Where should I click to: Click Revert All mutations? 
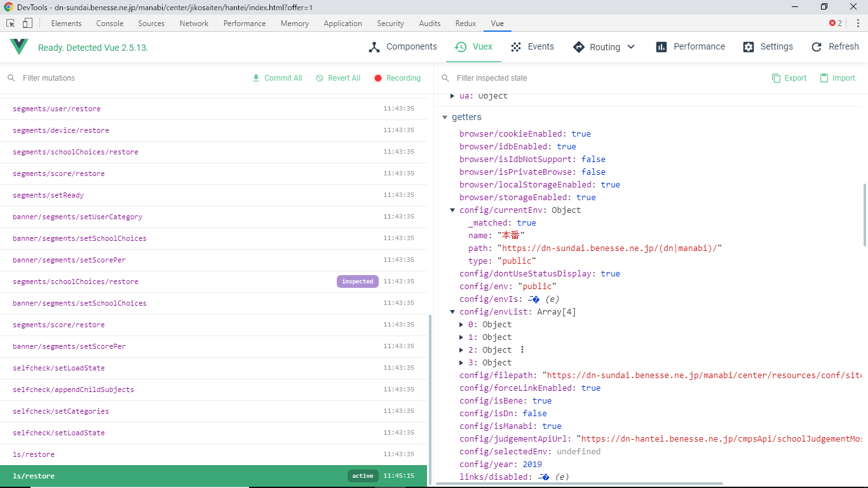tap(338, 78)
